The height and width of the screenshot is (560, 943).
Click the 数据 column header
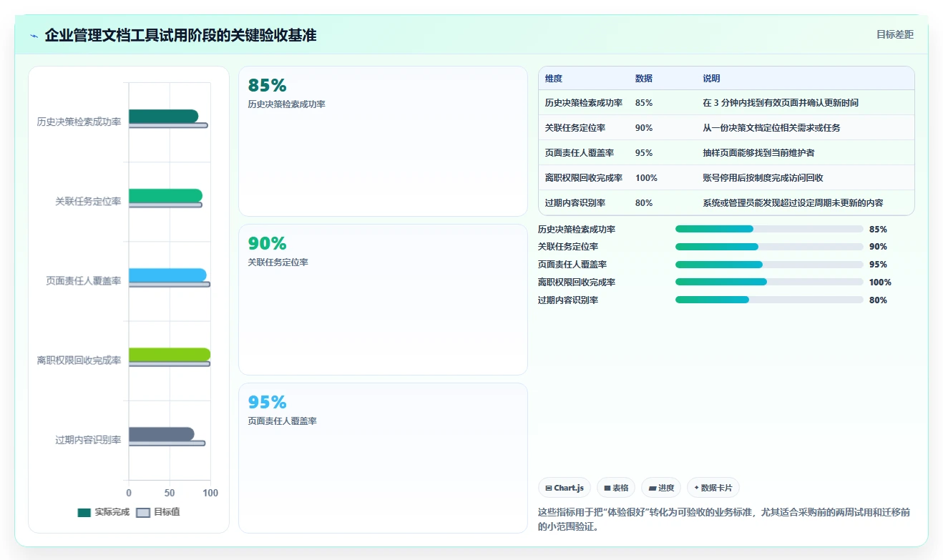pyautogui.click(x=643, y=79)
